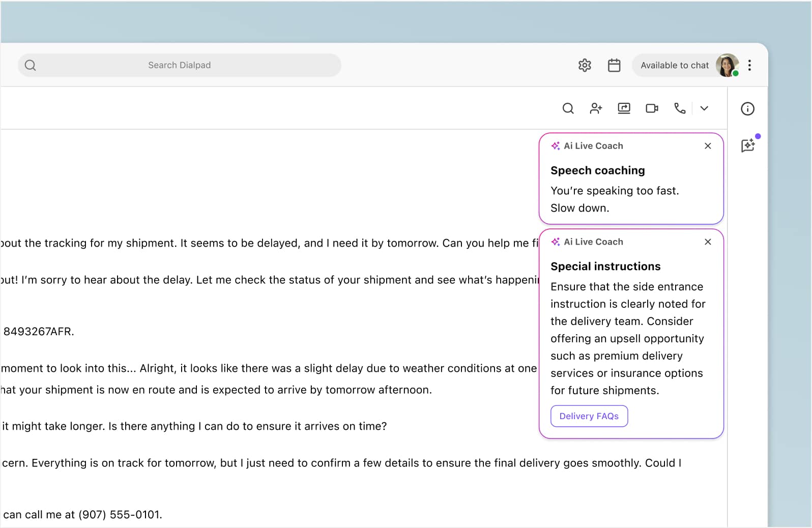This screenshot has height=528, width=812.
Task: Search within the conversation using the magnifier
Action: click(568, 108)
